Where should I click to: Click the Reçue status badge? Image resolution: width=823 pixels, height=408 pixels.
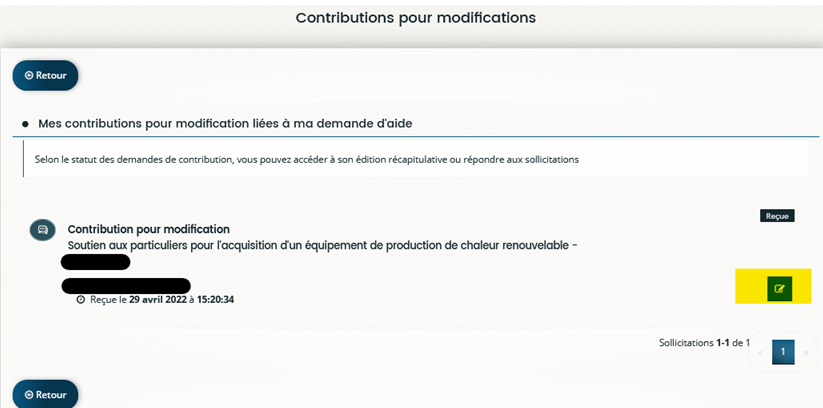point(777,216)
